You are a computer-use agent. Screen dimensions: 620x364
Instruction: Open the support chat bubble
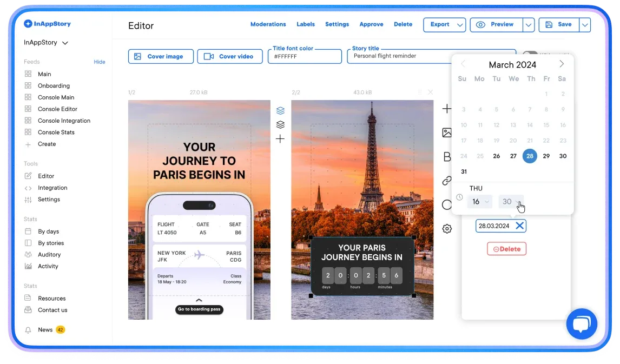tap(582, 323)
